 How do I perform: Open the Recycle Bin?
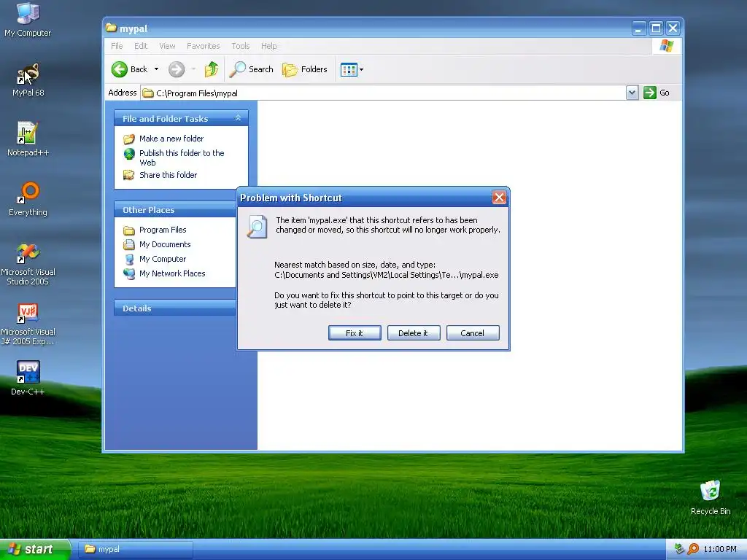(x=711, y=497)
